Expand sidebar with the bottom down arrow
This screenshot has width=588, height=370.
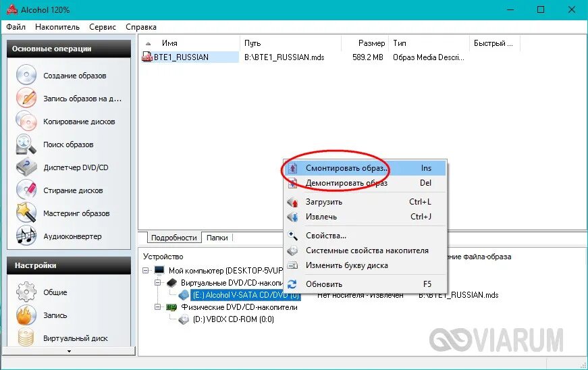[x=69, y=351]
